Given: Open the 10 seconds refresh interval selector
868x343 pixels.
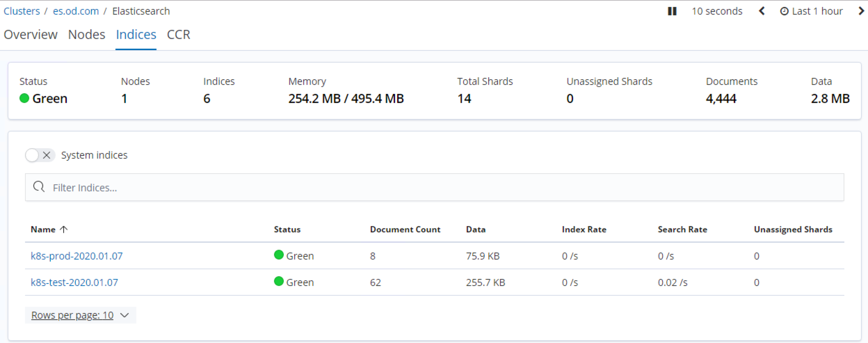Looking at the screenshot, I should click(x=717, y=11).
